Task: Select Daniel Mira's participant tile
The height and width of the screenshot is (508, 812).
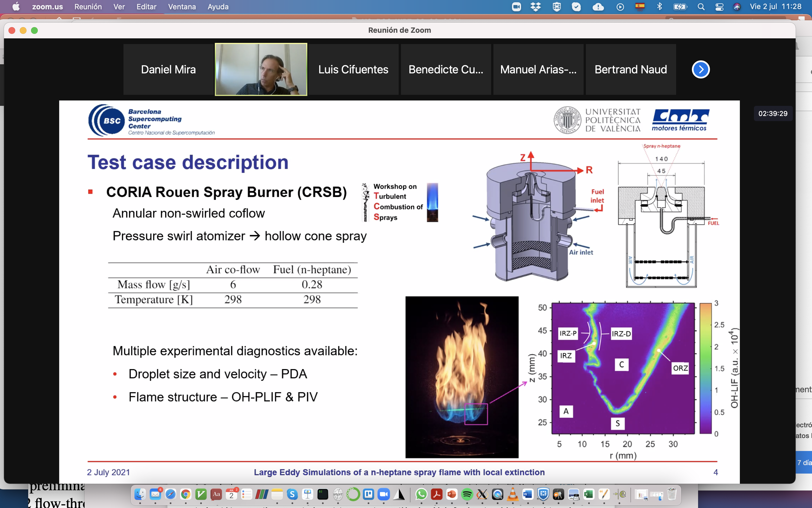Action: point(168,69)
